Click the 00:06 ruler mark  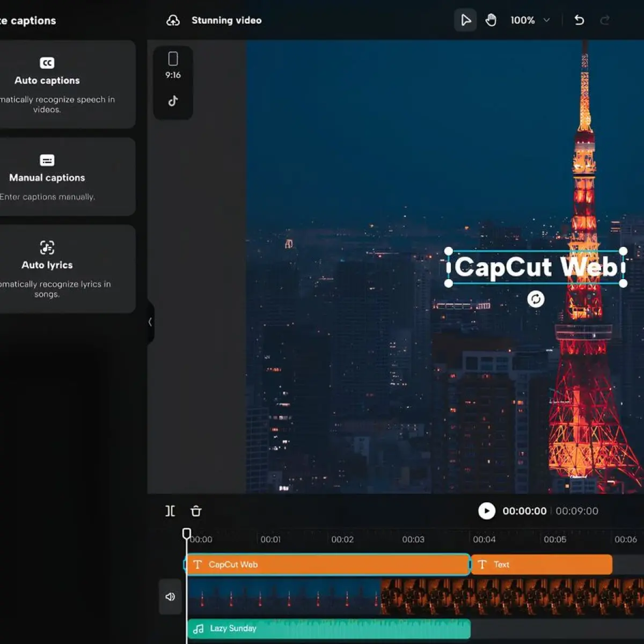pyautogui.click(x=626, y=539)
